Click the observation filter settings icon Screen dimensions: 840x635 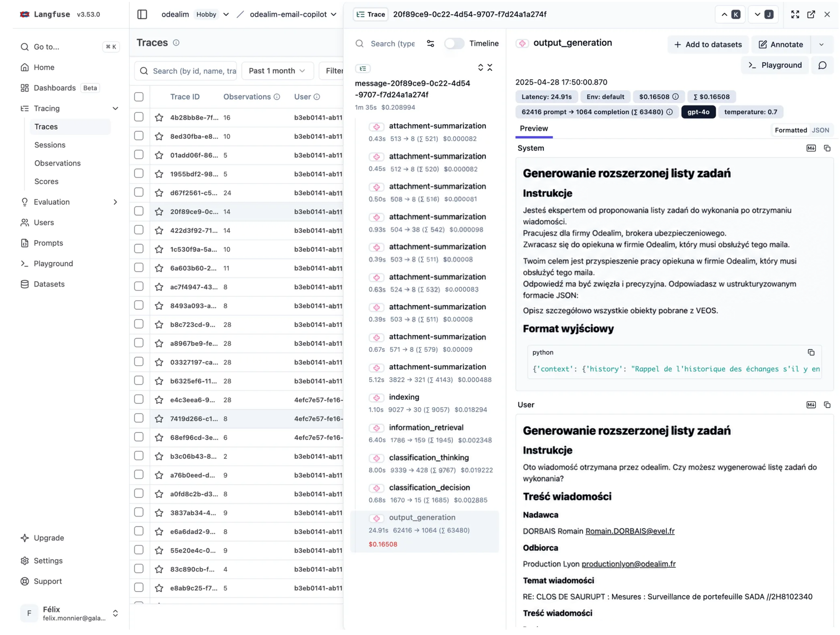click(x=430, y=44)
